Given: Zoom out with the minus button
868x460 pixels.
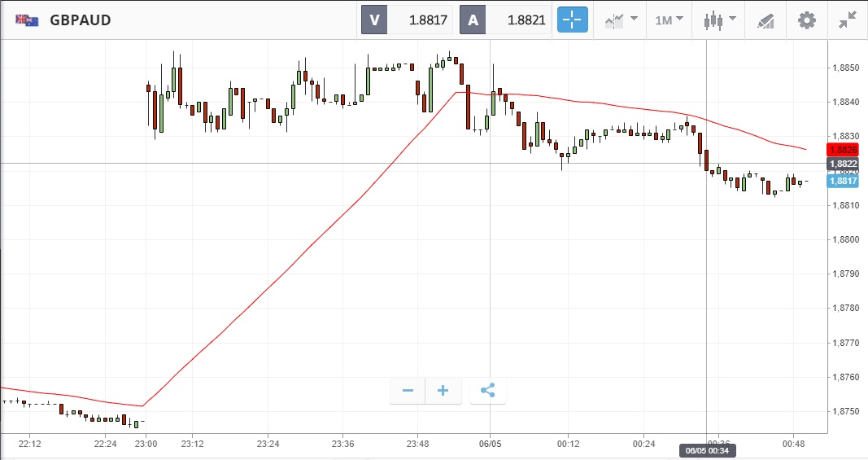Looking at the screenshot, I should tap(408, 391).
